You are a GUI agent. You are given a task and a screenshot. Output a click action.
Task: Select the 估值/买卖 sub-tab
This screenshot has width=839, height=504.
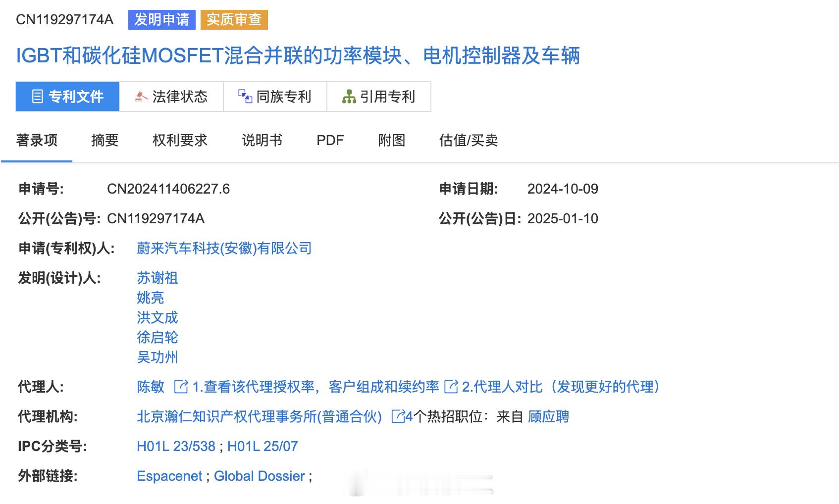click(x=469, y=140)
